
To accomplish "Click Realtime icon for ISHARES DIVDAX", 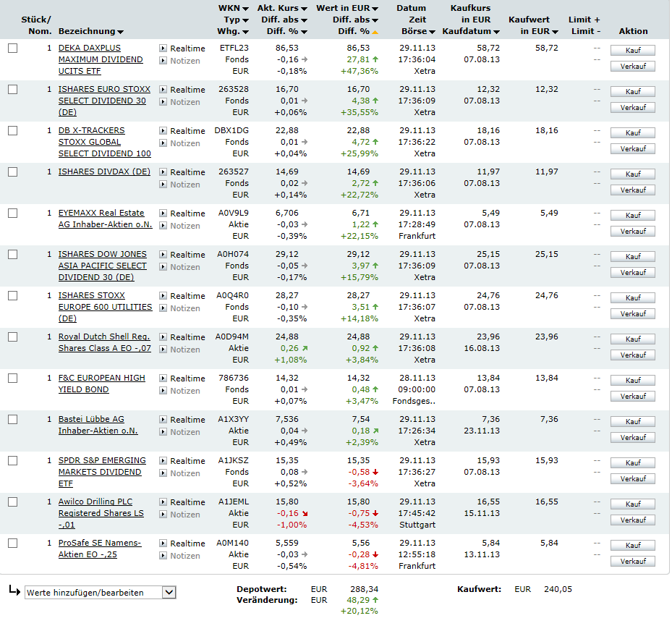I will coord(163,172).
